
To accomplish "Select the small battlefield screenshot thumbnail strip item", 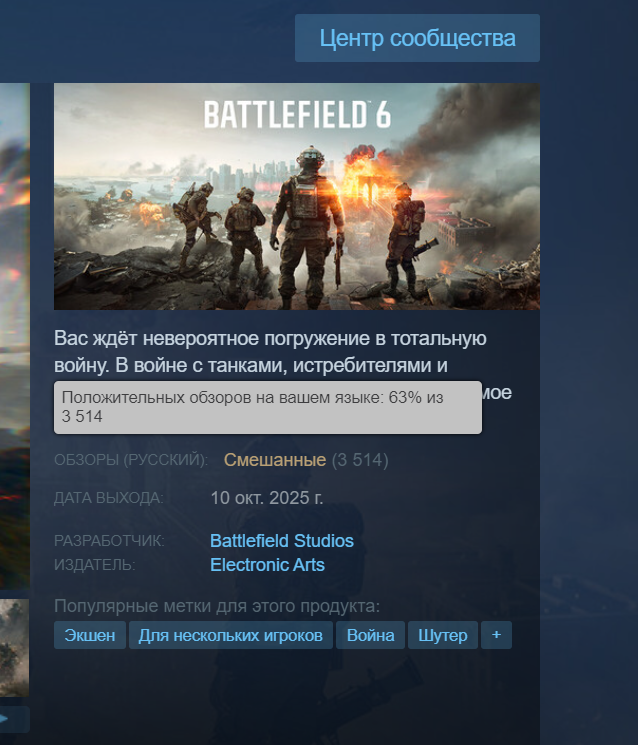I will pos(14,648).
